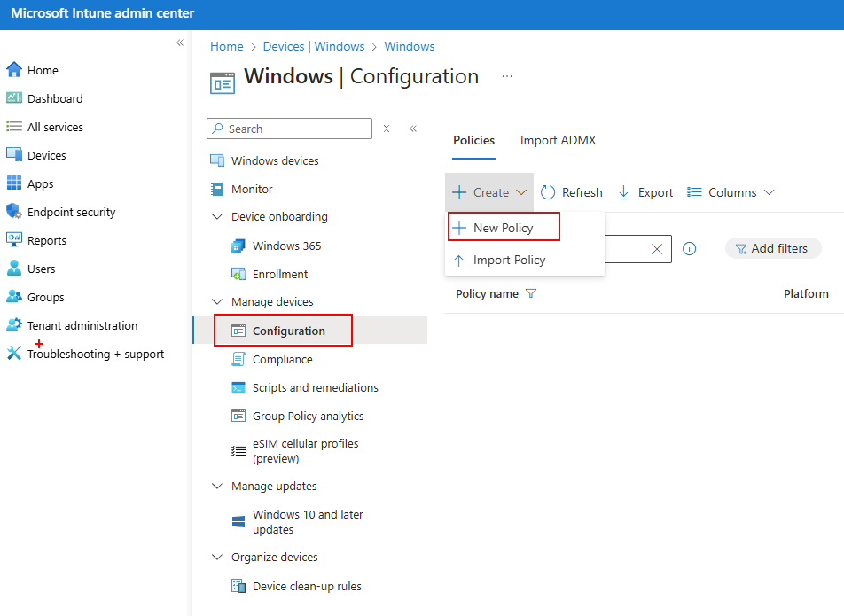
Task: Open the more options ellipsis beside the title
Action: click(x=506, y=76)
